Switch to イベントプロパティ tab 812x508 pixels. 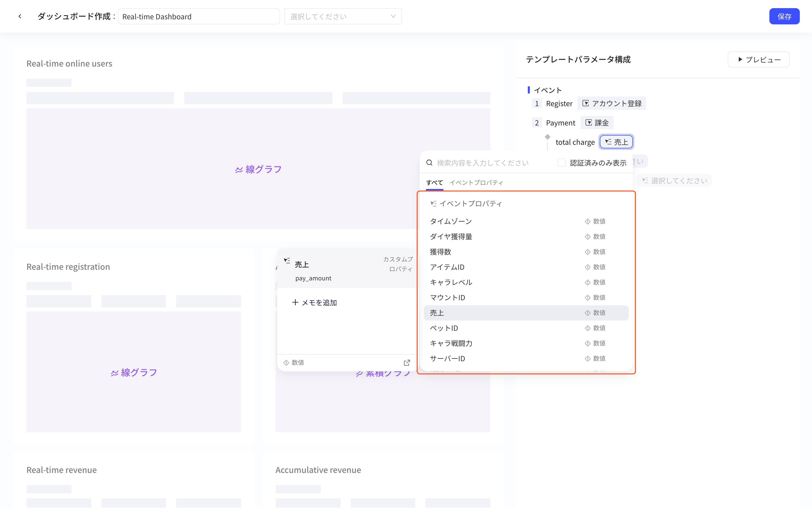pos(476,182)
